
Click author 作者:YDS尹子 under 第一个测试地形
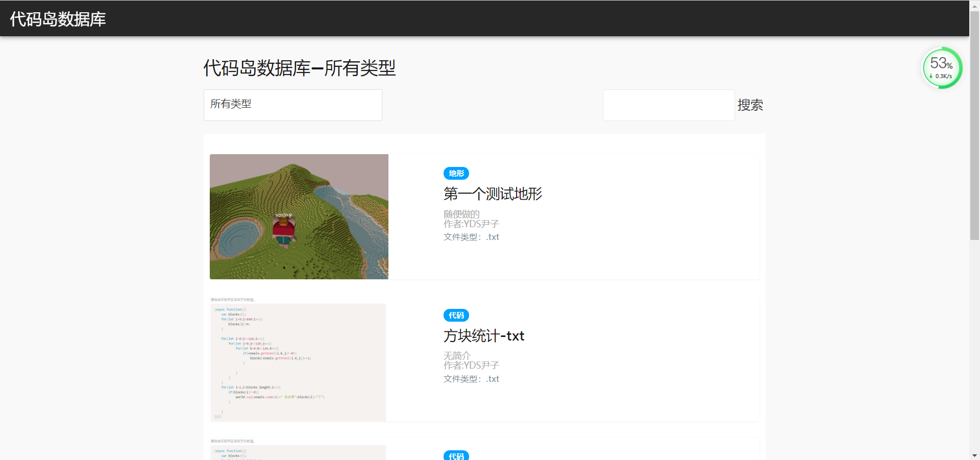click(x=471, y=224)
